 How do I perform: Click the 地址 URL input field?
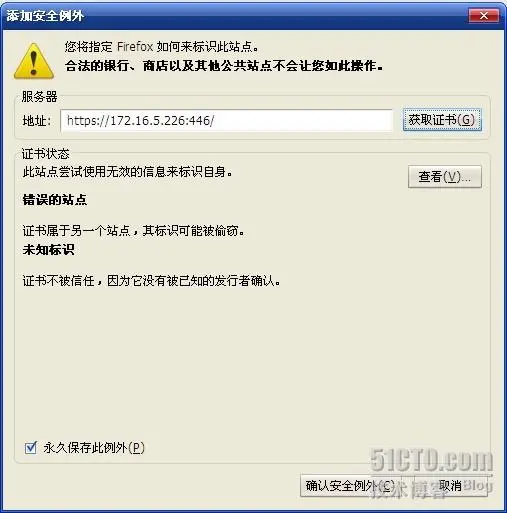click(226, 120)
